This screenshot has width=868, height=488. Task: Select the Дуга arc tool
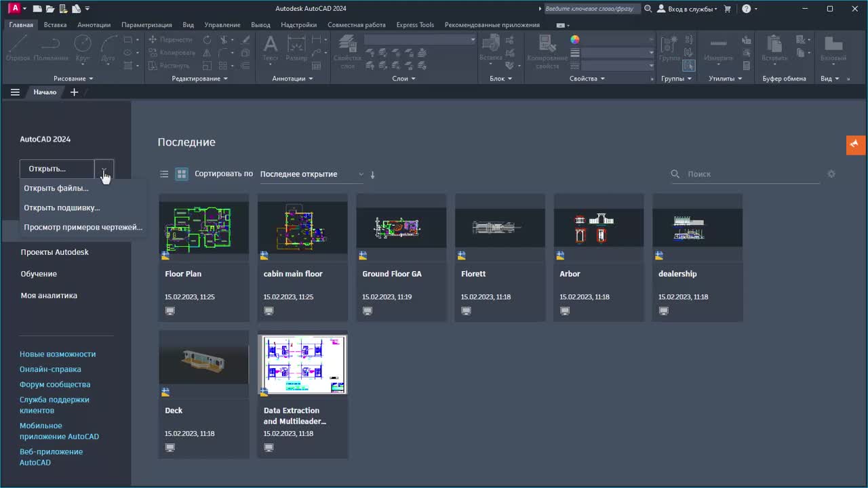click(108, 49)
